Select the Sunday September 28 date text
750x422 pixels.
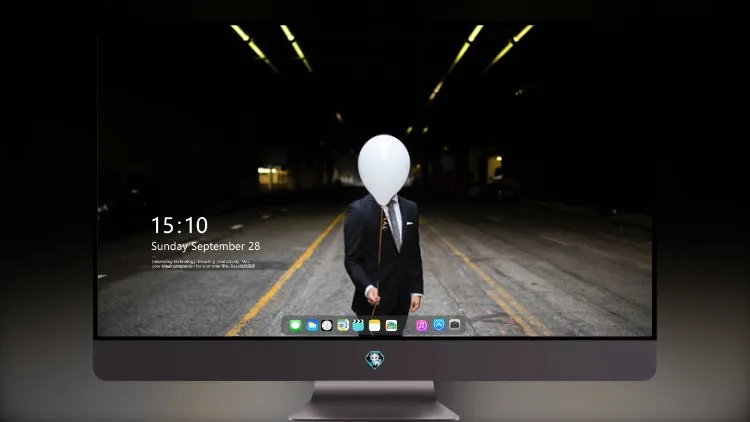click(x=206, y=246)
